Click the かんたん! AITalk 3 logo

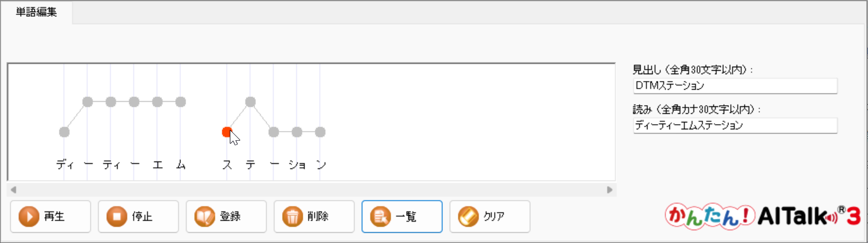click(762, 217)
